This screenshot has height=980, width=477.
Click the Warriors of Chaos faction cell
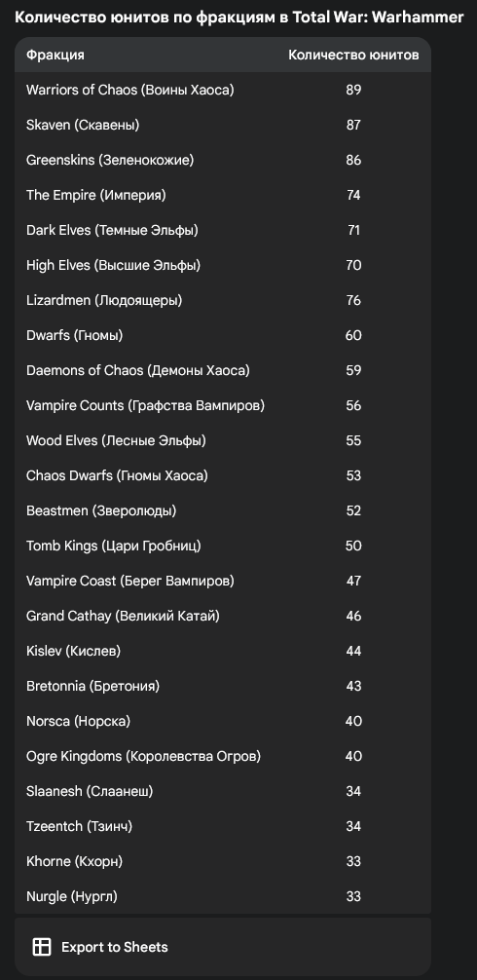129,90
